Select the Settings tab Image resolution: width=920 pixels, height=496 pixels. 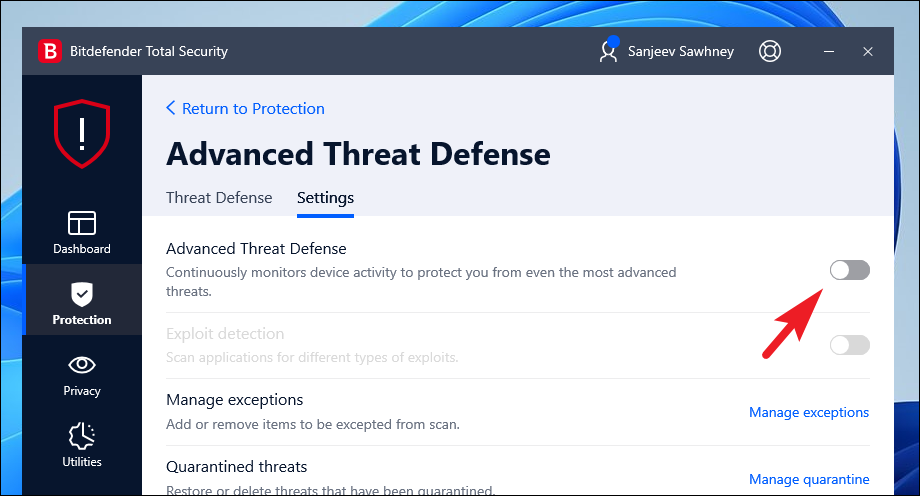[325, 198]
